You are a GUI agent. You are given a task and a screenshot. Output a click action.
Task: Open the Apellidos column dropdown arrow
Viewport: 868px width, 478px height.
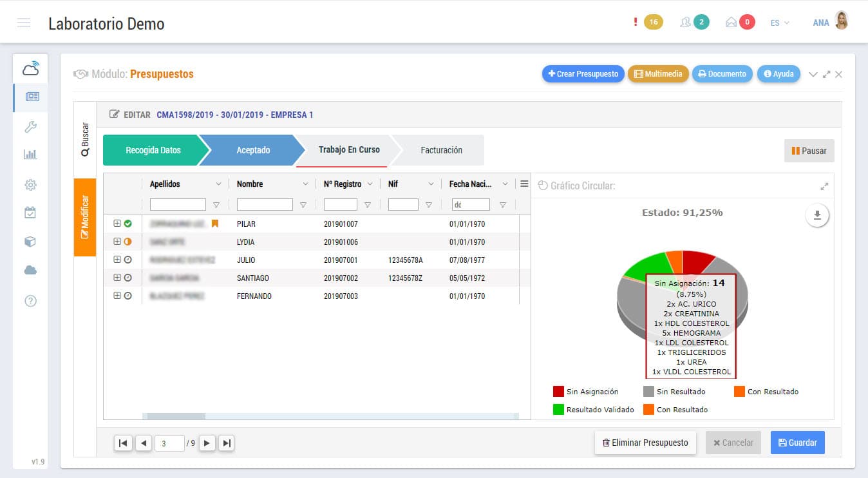218,184
